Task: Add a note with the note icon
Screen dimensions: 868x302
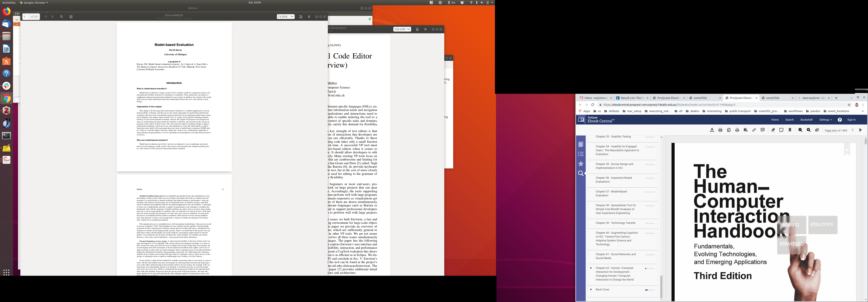Action: pos(781,130)
